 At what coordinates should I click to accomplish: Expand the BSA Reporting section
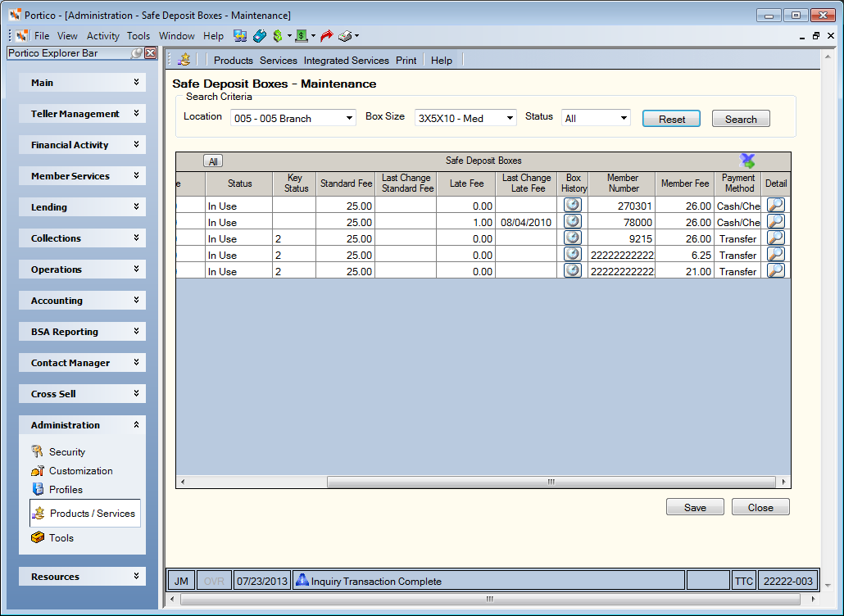tap(83, 332)
